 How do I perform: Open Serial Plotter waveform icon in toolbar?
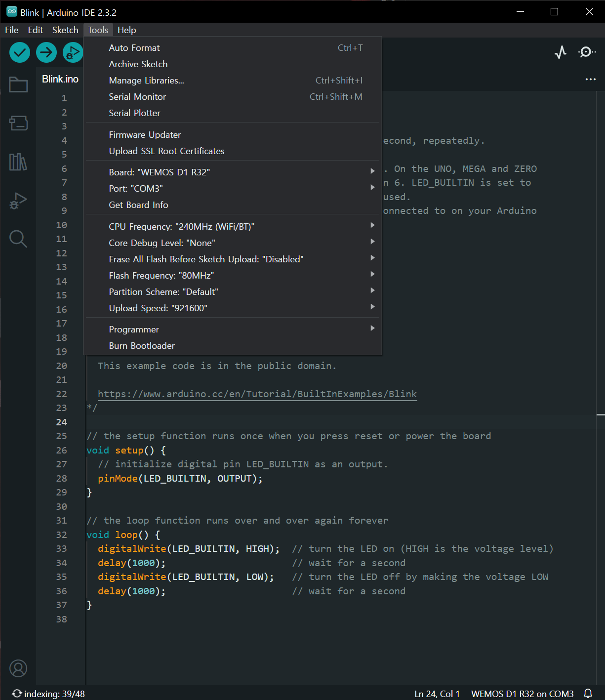(x=561, y=52)
